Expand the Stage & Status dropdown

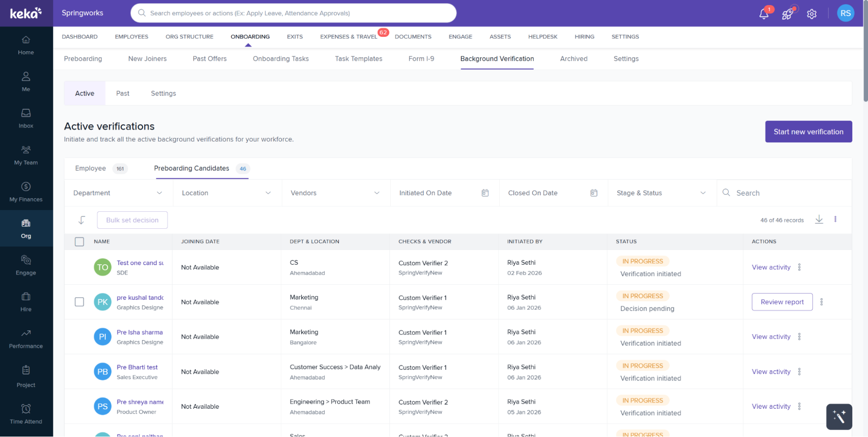pyautogui.click(x=661, y=193)
